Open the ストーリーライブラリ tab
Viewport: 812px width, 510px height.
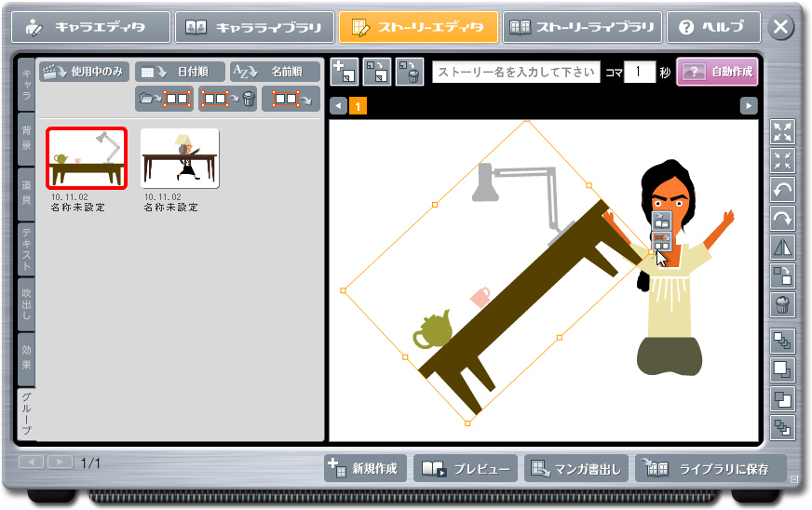tap(582, 27)
